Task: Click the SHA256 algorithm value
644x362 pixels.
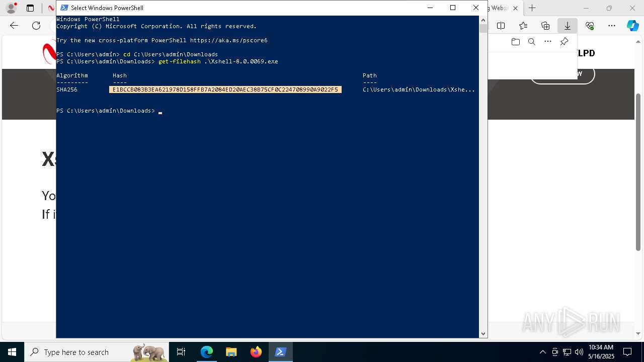Action: tap(67, 89)
